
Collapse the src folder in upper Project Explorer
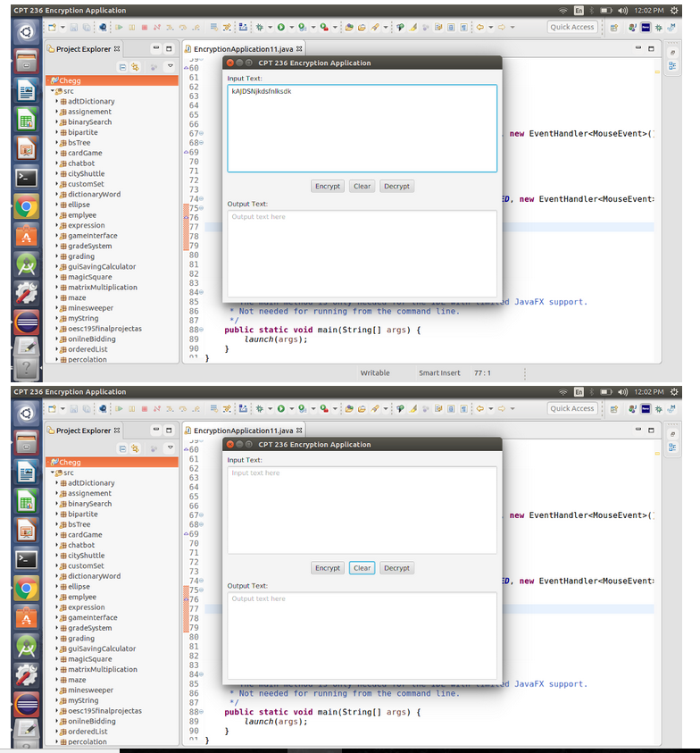pos(53,91)
